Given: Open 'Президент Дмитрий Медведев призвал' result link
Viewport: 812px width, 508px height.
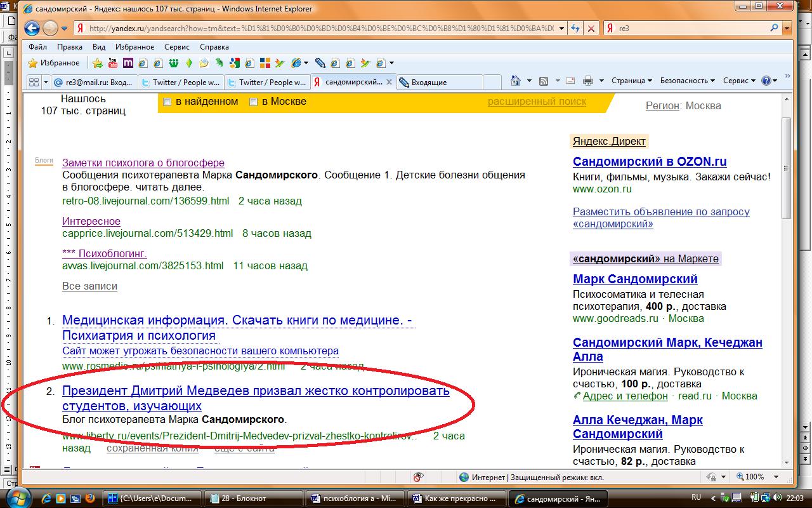Looking at the screenshot, I should click(256, 398).
